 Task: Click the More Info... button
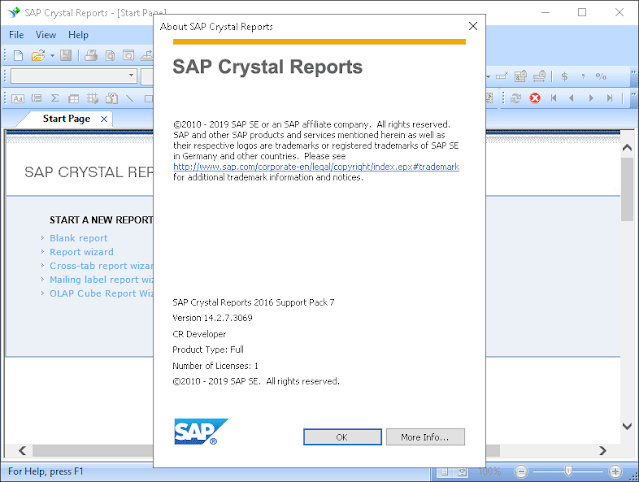[x=425, y=437]
